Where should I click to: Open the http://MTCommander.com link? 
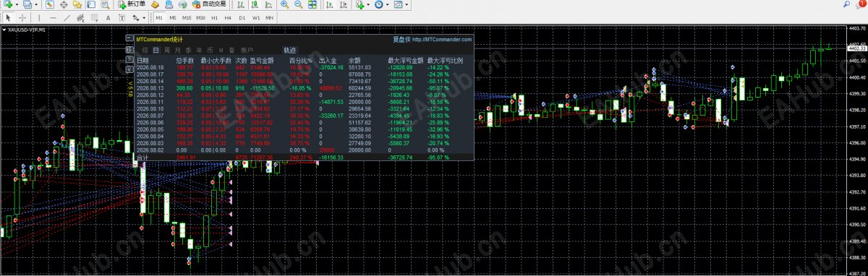(441, 39)
